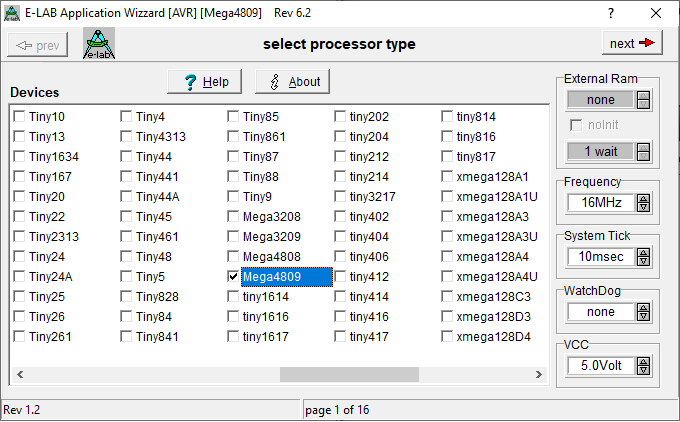This screenshot has height=422, width=680.
Task: Select the Tiny44A label
Action: 157,197
